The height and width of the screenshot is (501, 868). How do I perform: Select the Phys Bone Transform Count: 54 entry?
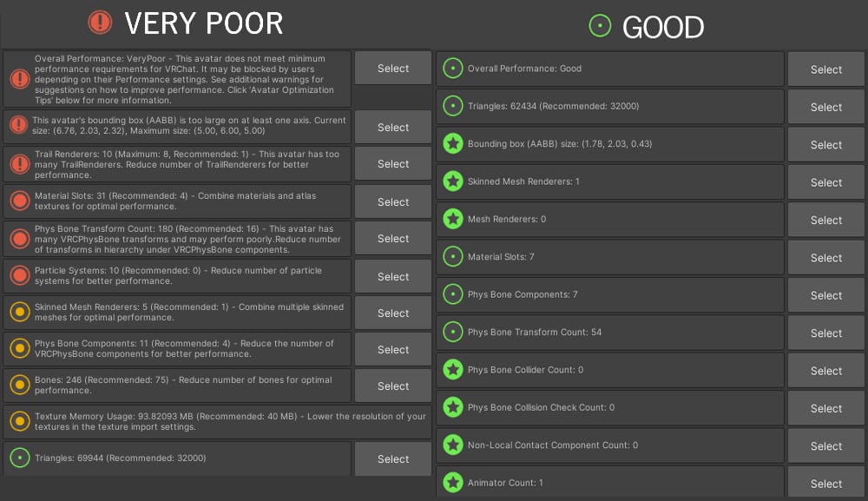coord(826,333)
